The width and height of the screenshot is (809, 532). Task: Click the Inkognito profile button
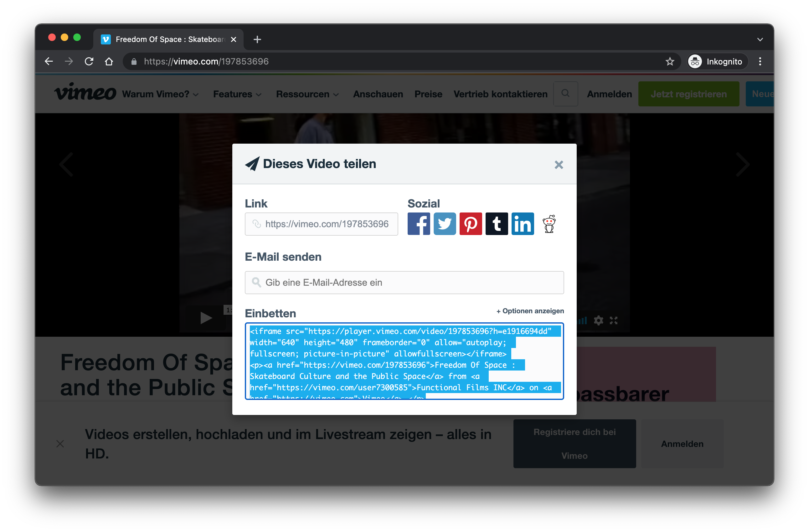click(717, 61)
